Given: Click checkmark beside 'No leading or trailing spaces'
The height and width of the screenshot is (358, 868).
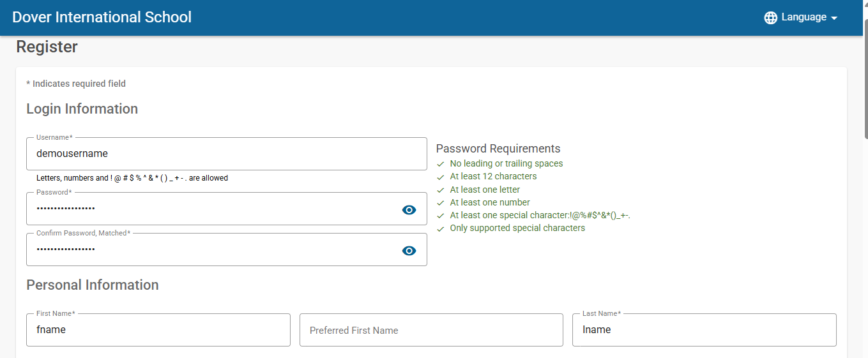Looking at the screenshot, I should click(x=440, y=164).
